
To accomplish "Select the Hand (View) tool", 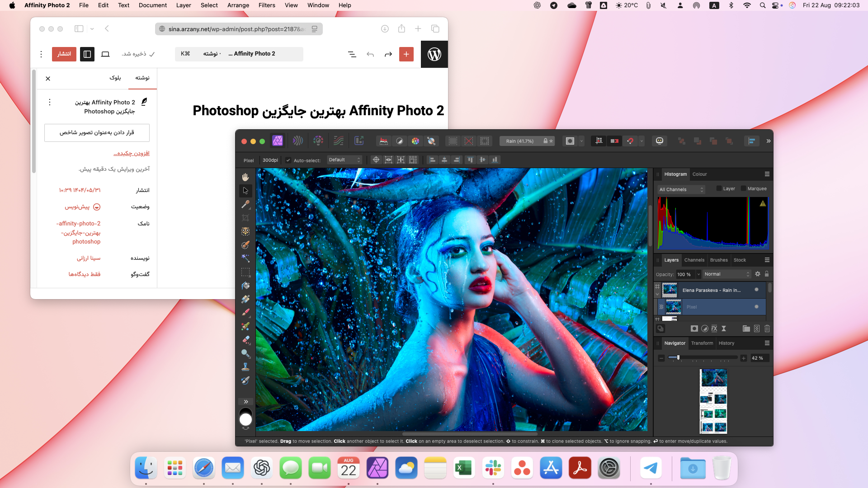I will 245,177.
